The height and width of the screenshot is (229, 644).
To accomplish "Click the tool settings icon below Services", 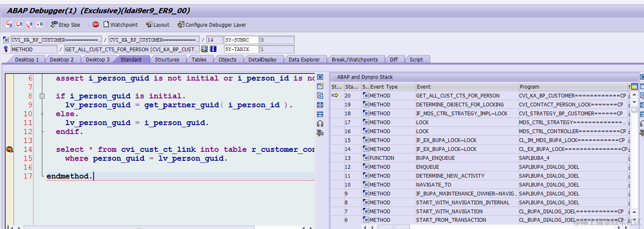I will point(320,133).
